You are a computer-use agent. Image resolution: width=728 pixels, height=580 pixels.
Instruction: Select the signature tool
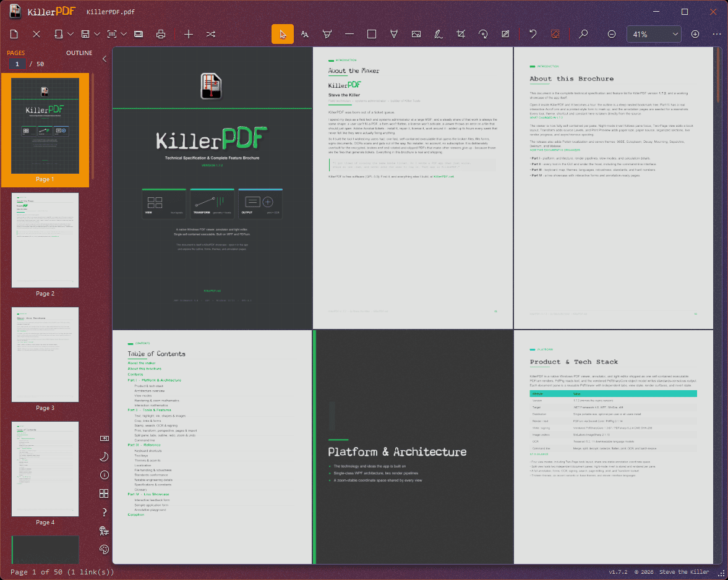439,35
